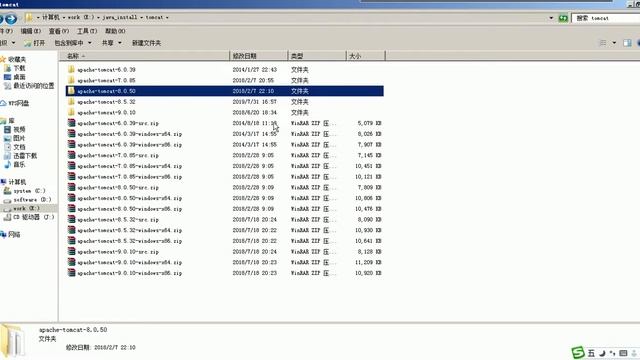The image size is (640, 360).
Task: Select apache-tomcat-7.0.85-windows-x86.zip
Action: pyautogui.click(x=224, y=177)
